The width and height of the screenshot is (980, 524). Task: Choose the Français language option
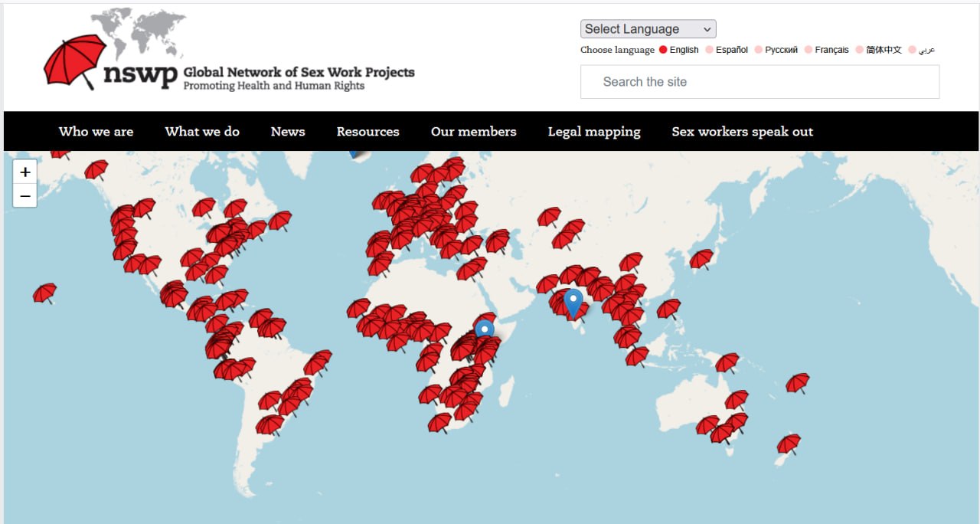(x=827, y=50)
